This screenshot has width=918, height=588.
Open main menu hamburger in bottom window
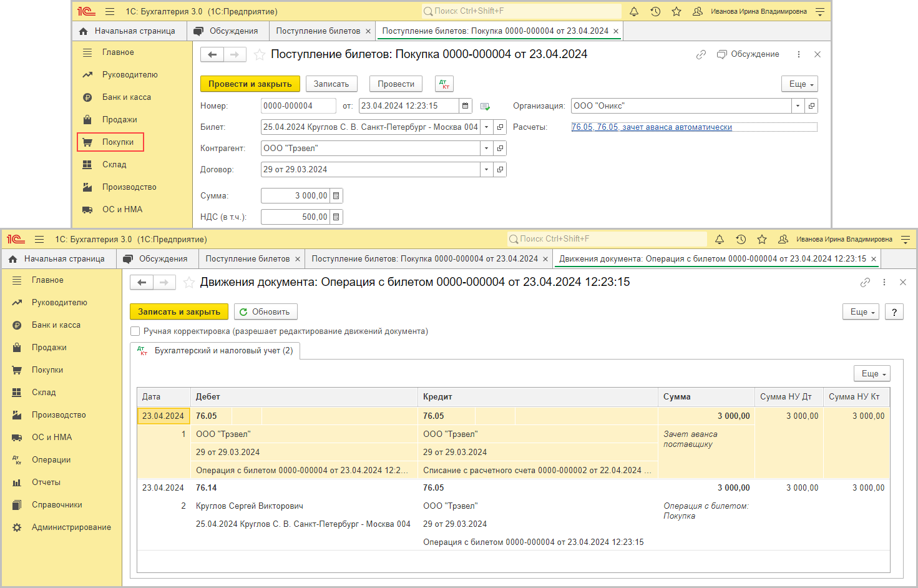[39, 239]
